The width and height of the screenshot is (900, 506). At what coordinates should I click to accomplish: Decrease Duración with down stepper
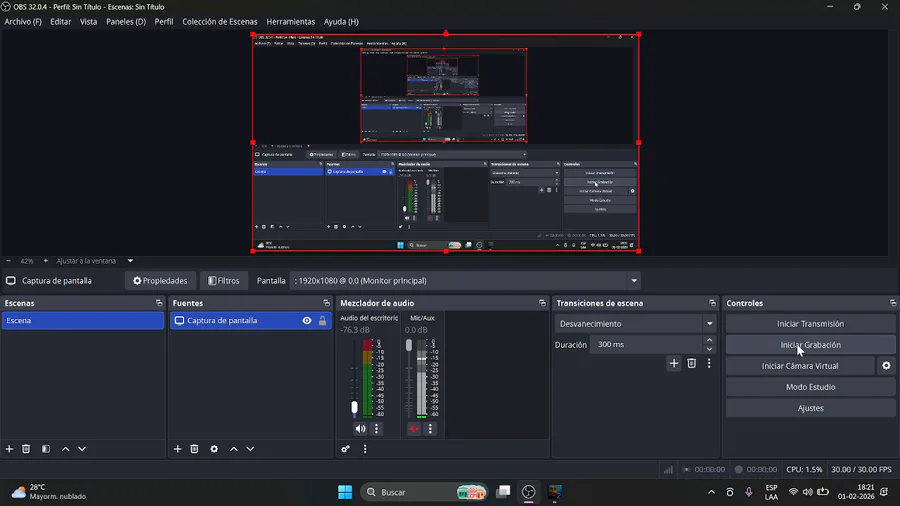[709, 349]
